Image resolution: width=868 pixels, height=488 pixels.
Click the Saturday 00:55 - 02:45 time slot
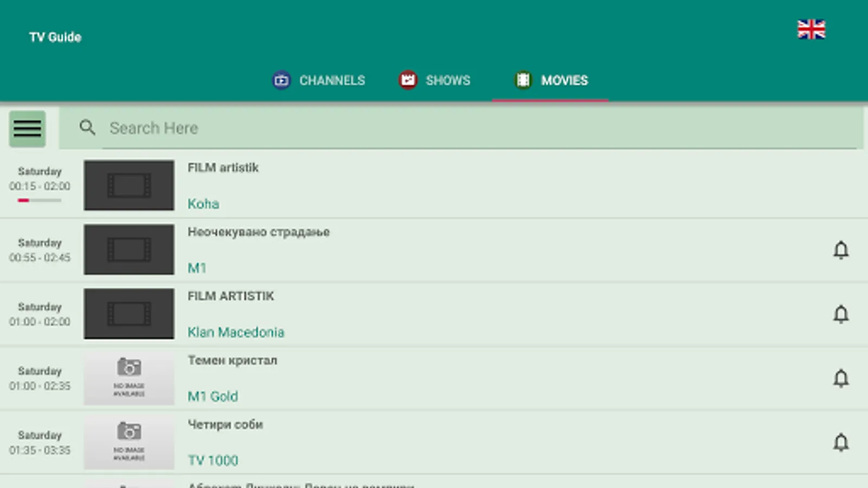pyautogui.click(x=40, y=250)
